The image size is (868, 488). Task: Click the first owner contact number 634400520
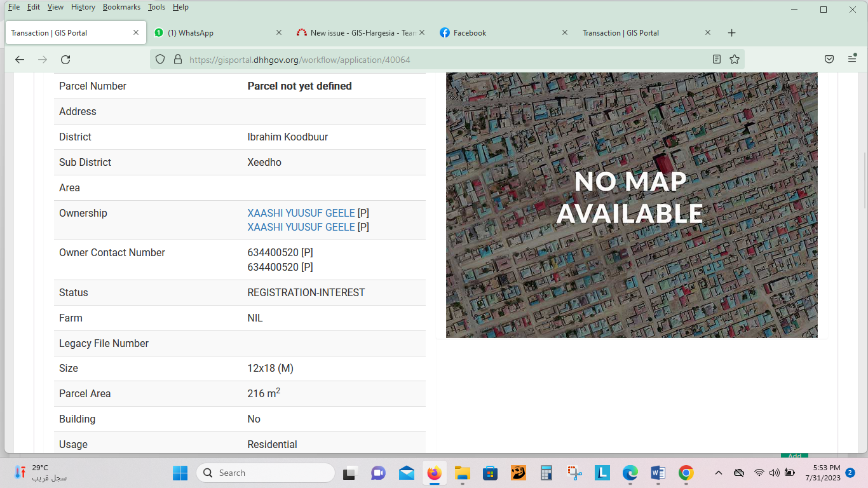pos(273,252)
